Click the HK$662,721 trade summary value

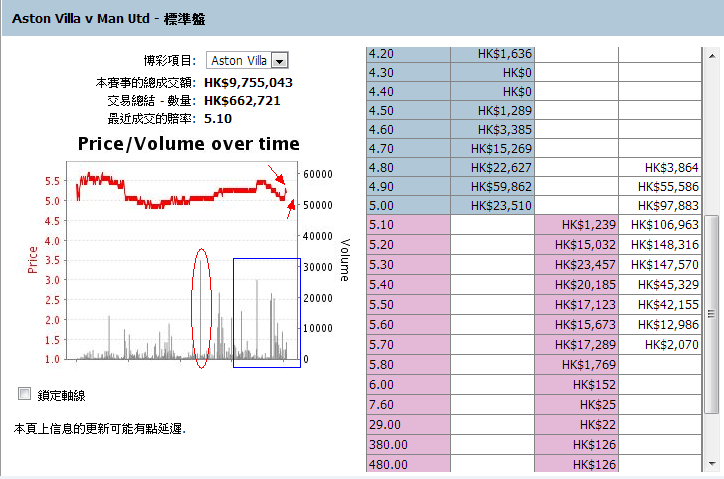(x=242, y=101)
